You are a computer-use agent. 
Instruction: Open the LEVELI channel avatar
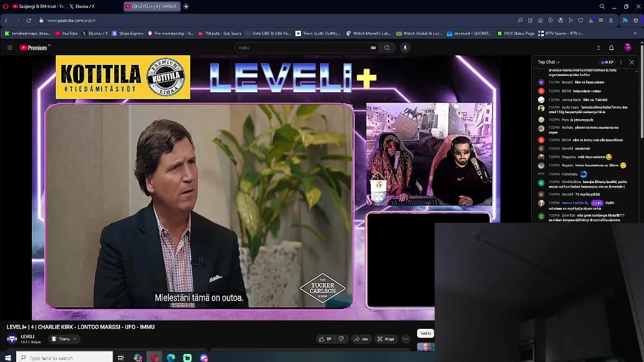pyautogui.click(x=12, y=339)
